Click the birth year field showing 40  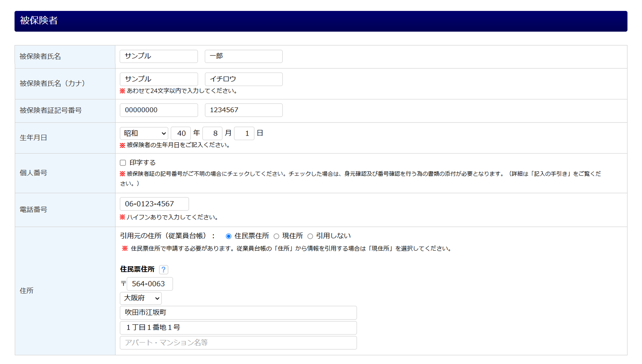click(181, 133)
